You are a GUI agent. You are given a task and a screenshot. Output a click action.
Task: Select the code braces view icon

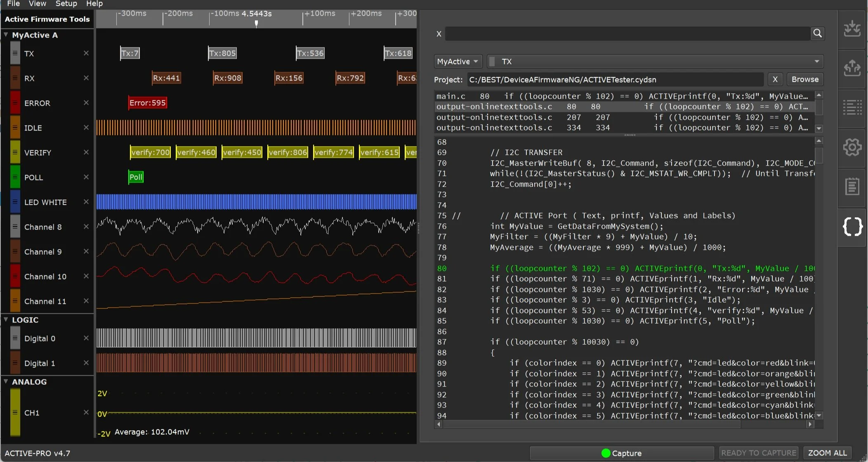tap(851, 226)
